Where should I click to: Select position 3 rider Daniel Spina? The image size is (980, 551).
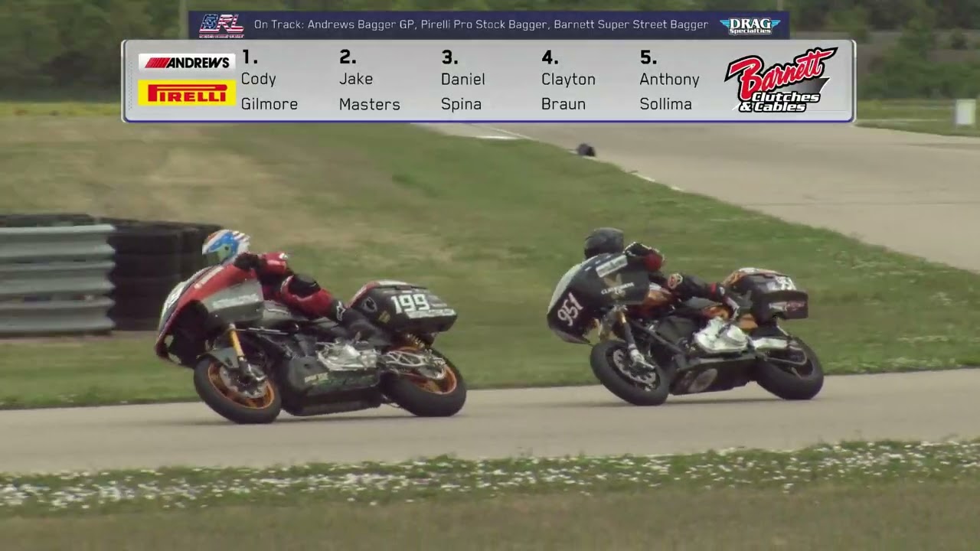462,80
